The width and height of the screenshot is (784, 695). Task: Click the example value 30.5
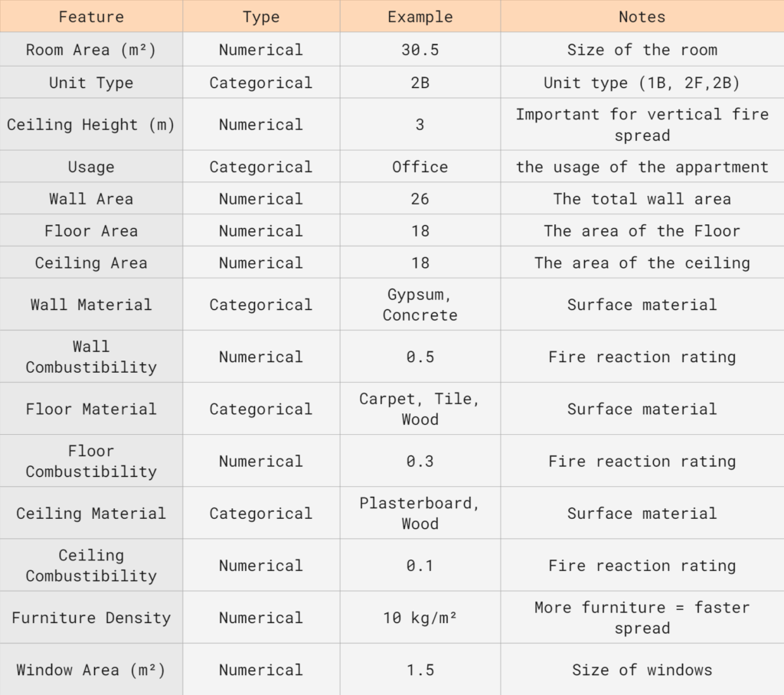(420, 50)
